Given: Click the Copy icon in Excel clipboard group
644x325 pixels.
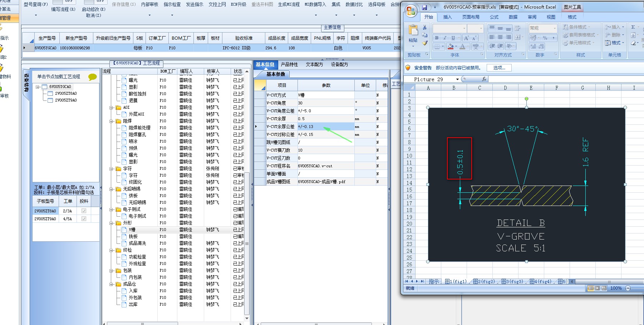Looking at the screenshot, I should click(425, 35).
